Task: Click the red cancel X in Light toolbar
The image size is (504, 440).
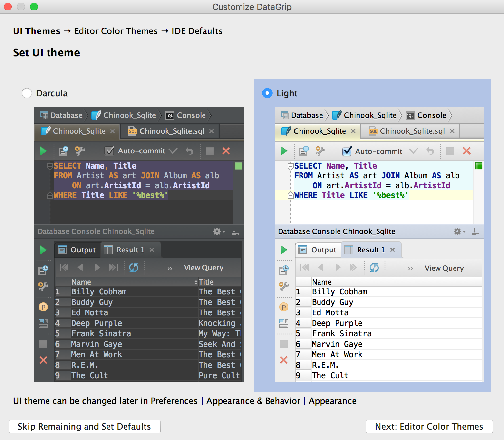Action: (467, 151)
